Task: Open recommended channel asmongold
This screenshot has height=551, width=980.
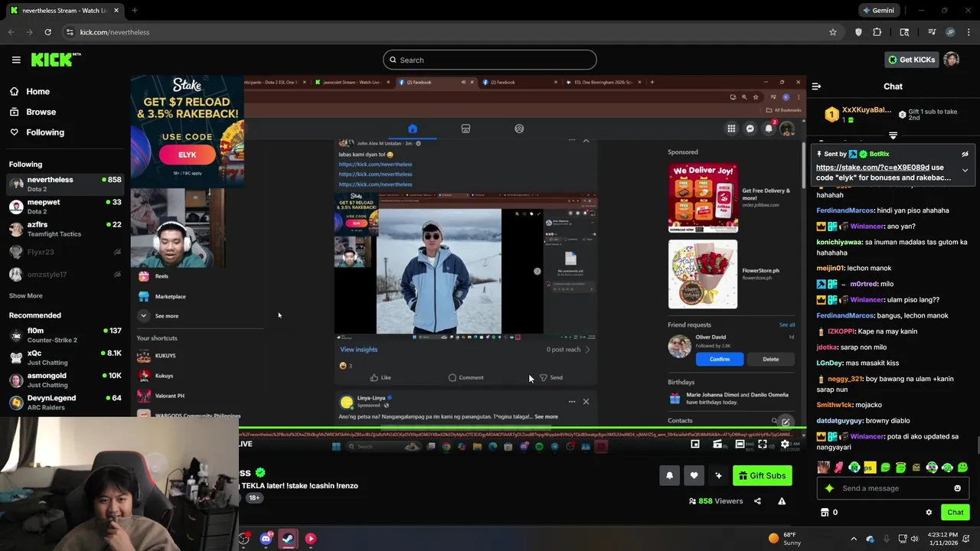Action: (x=65, y=380)
